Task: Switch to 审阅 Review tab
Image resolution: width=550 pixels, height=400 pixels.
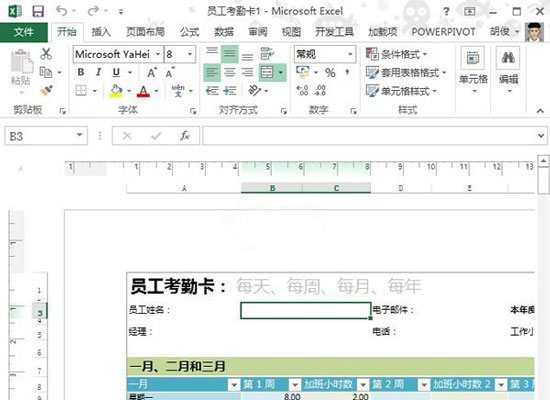Action: click(258, 32)
